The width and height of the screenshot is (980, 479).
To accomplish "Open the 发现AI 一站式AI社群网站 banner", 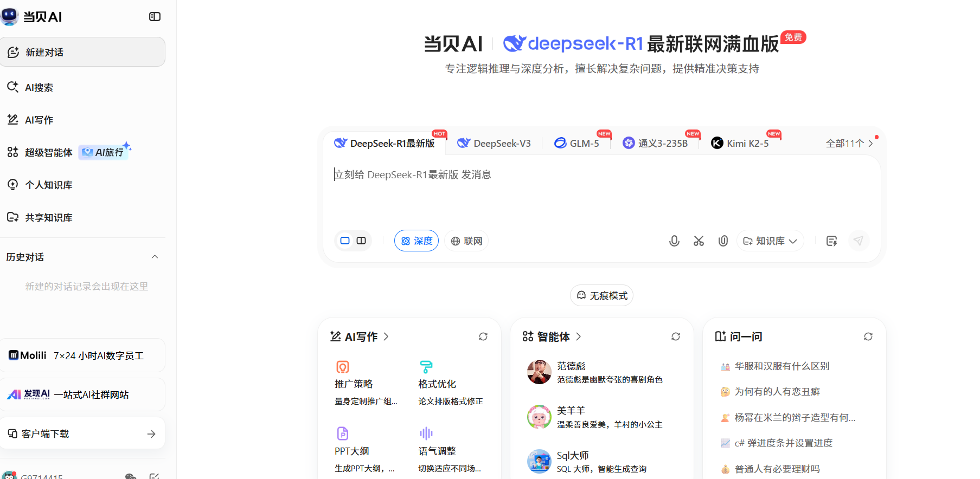I will [82, 394].
